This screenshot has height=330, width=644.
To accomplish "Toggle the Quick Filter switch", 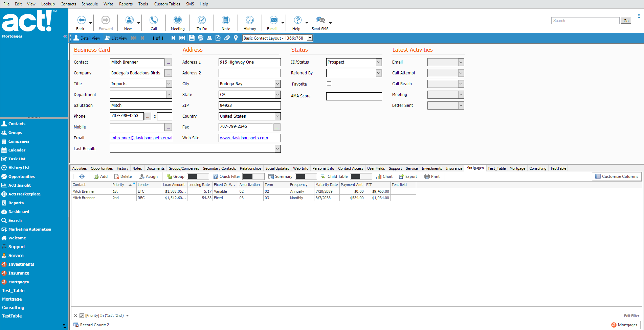I will pyautogui.click(x=253, y=176).
